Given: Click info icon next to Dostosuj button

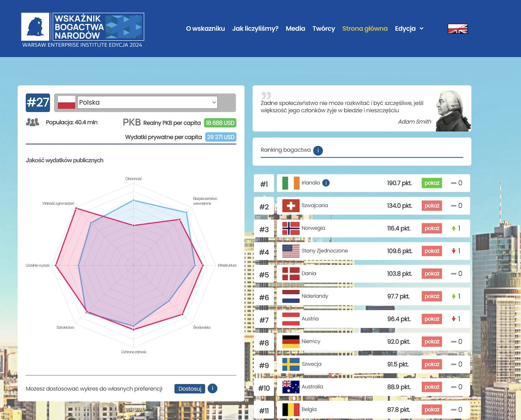Looking at the screenshot, I should coord(212,388).
